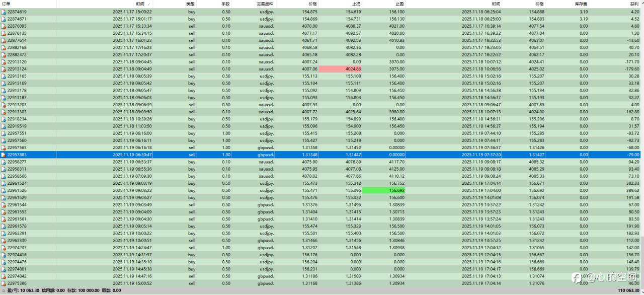Viewport: 644px width, 295px height.
Task: Click the close time 2025.11.18 06:25:04
Action: coord(481,12)
